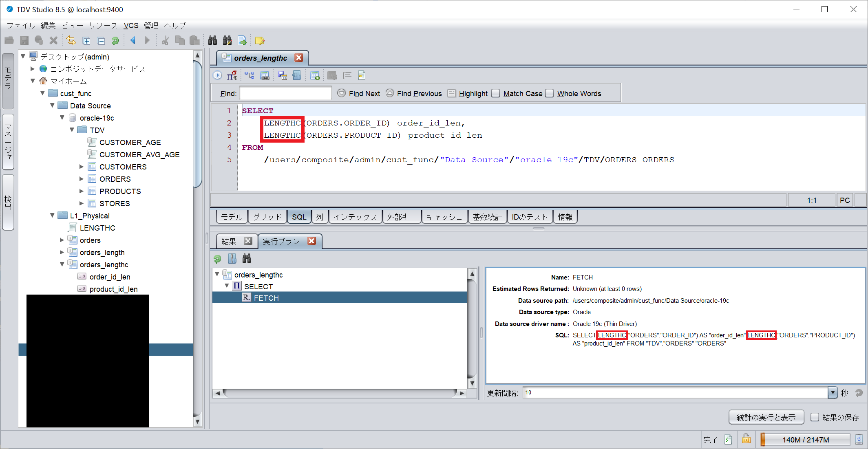Click the zipped folder icon in plan panel
Image resolution: width=868 pixels, height=449 pixels.
[x=232, y=258]
